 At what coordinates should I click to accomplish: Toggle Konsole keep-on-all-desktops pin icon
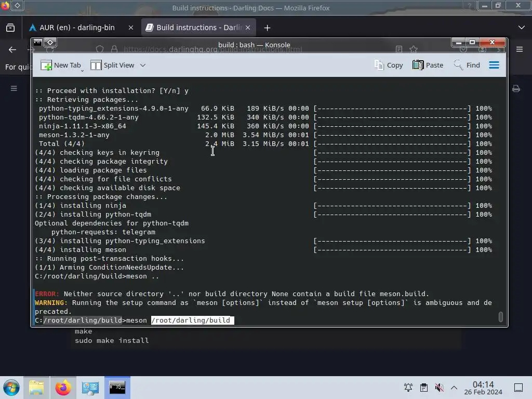tap(50, 42)
